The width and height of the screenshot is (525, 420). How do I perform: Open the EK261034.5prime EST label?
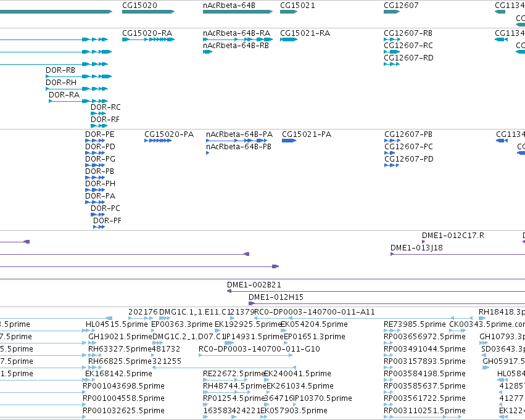tap(300, 387)
